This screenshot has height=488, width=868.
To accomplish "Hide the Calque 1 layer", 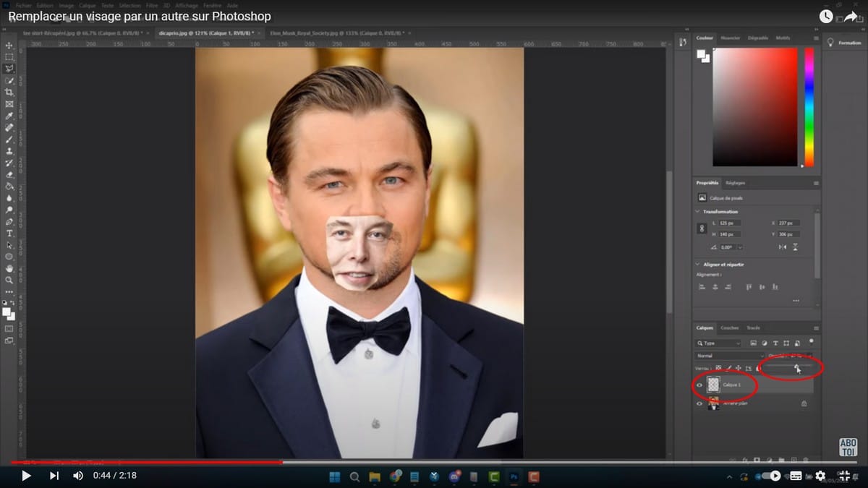I will (699, 385).
